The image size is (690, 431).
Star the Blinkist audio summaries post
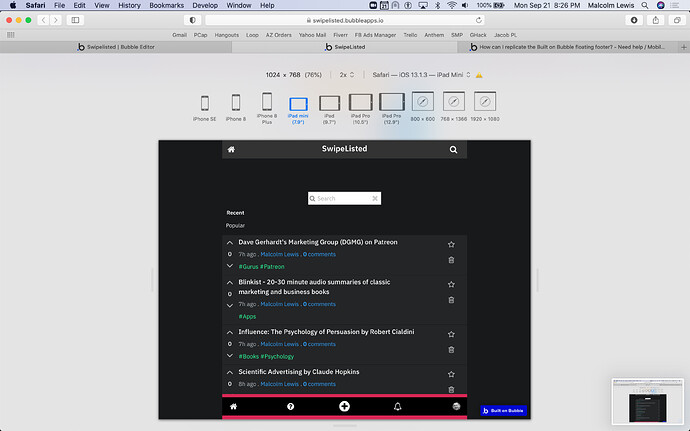451,284
